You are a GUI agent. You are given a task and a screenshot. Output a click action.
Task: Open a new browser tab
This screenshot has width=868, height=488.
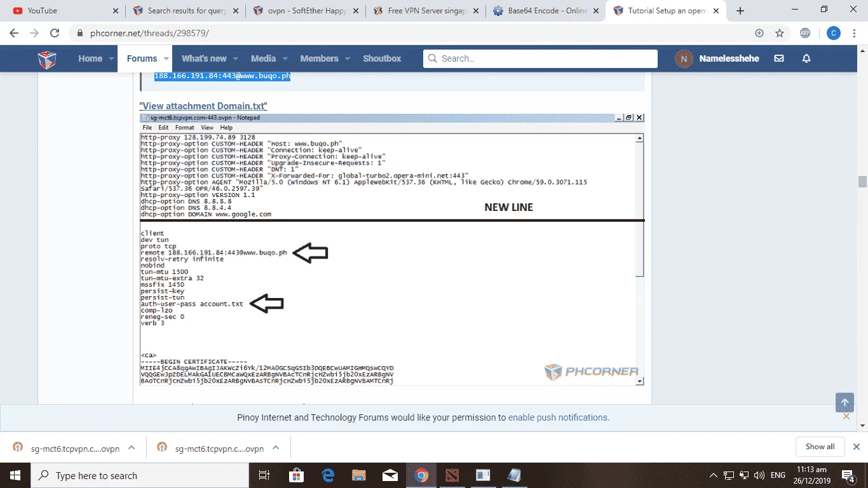tap(740, 11)
